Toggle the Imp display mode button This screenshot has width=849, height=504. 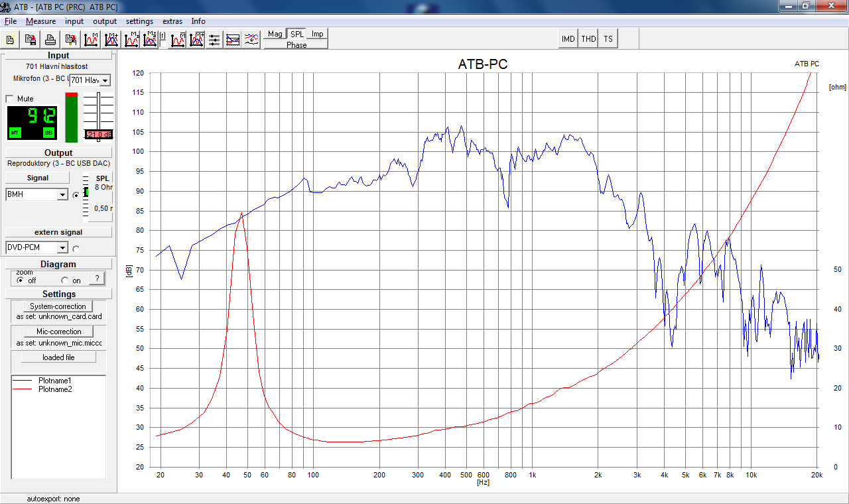click(318, 34)
